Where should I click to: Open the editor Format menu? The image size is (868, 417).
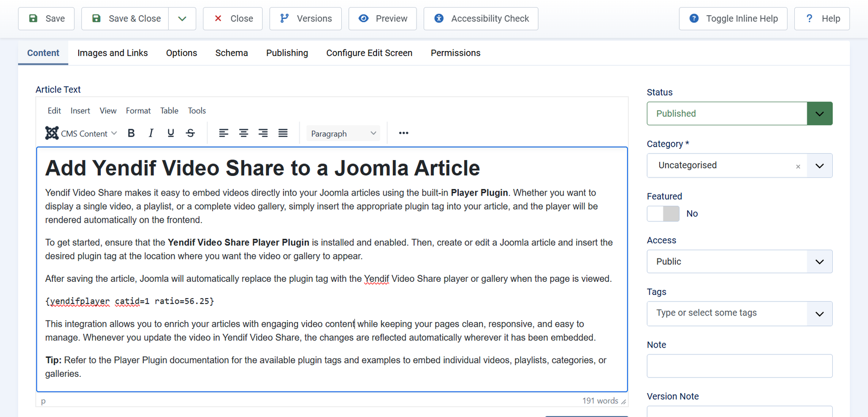click(138, 111)
